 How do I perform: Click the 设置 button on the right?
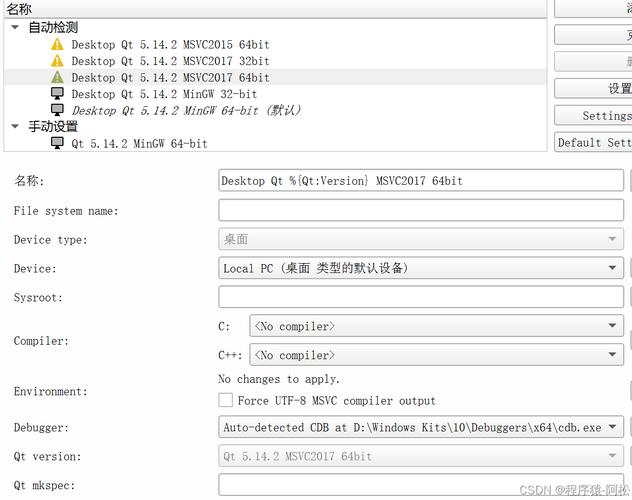593,89
